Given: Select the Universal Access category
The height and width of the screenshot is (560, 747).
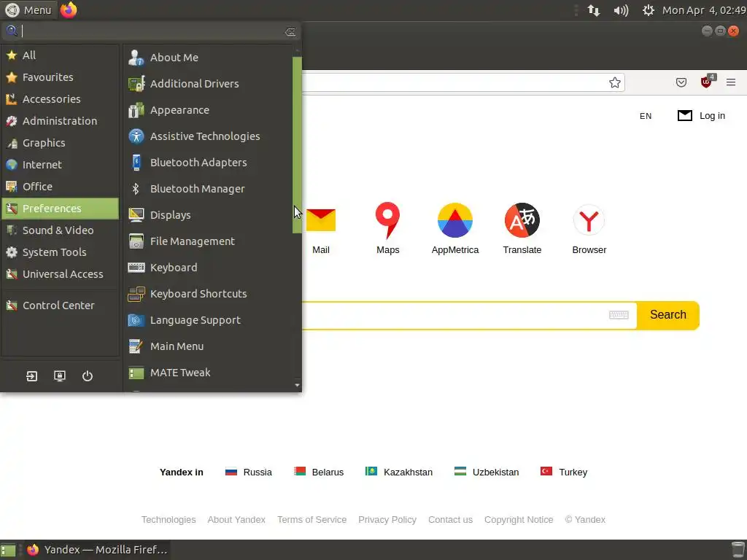Looking at the screenshot, I should (x=60, y=274).
